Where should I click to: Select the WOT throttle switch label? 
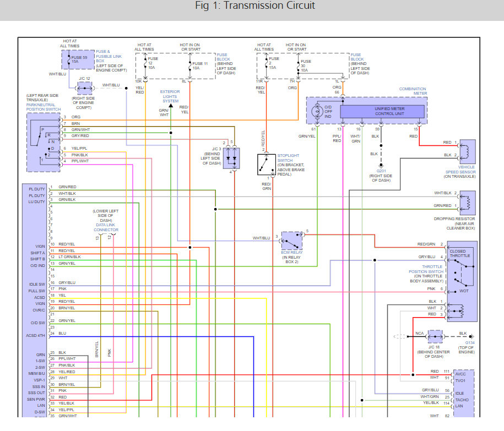[464, 291]
